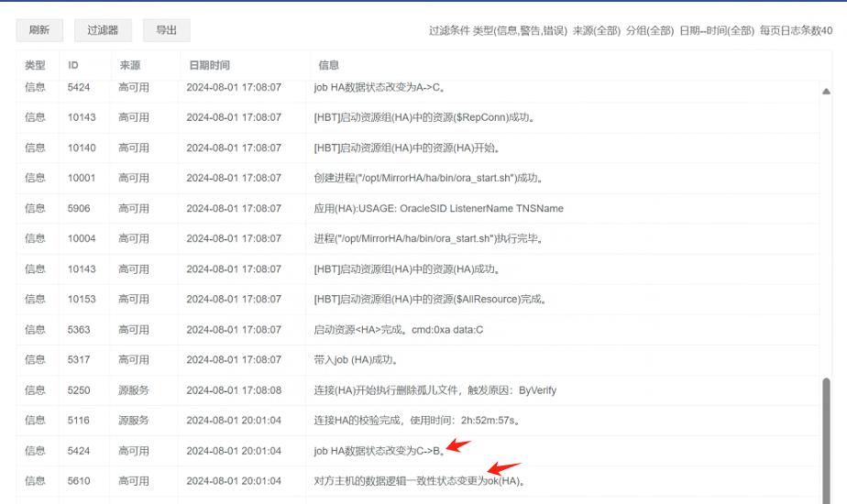847x504 pixels.
Task: Click ID cell 5250
Action: point(79,390)
